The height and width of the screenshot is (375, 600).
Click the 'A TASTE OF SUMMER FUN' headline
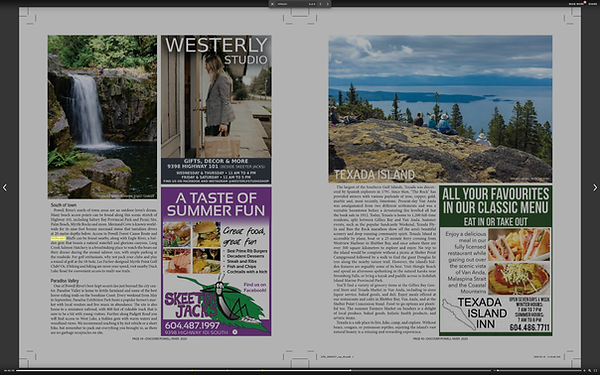216,204
